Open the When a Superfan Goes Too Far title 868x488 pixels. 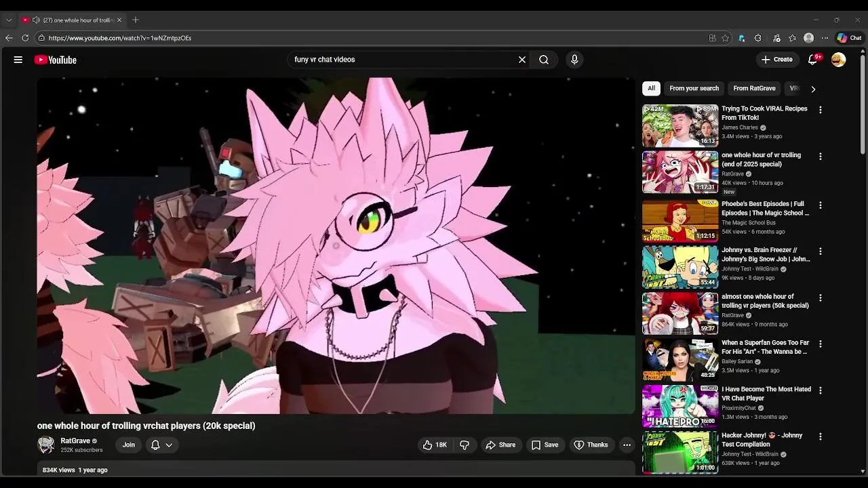(x=765, y=347)
